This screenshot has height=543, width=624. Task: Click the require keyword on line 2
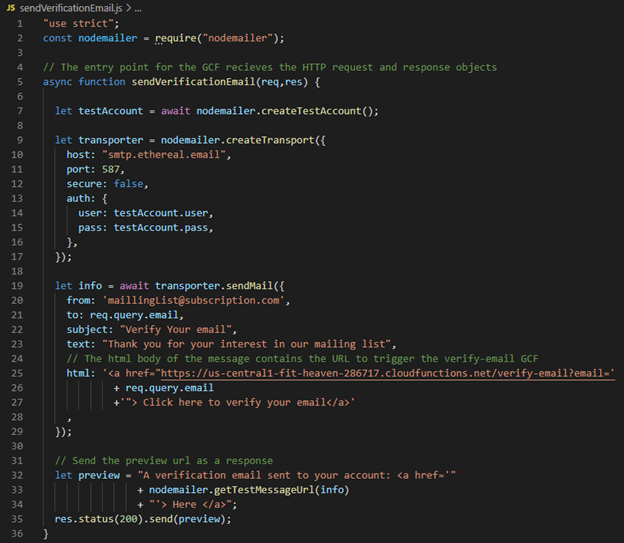click(x=176, y=38)
